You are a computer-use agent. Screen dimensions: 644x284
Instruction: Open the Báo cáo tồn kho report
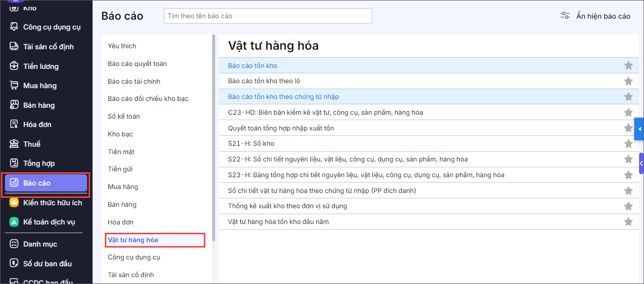[x=253, y=65]
